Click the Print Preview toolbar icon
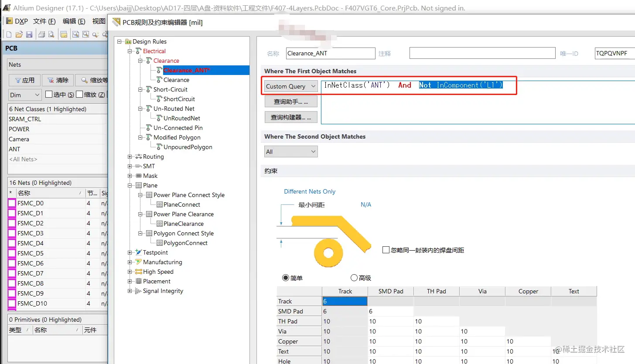Screen dimensions: 635x364 (51, 34)
